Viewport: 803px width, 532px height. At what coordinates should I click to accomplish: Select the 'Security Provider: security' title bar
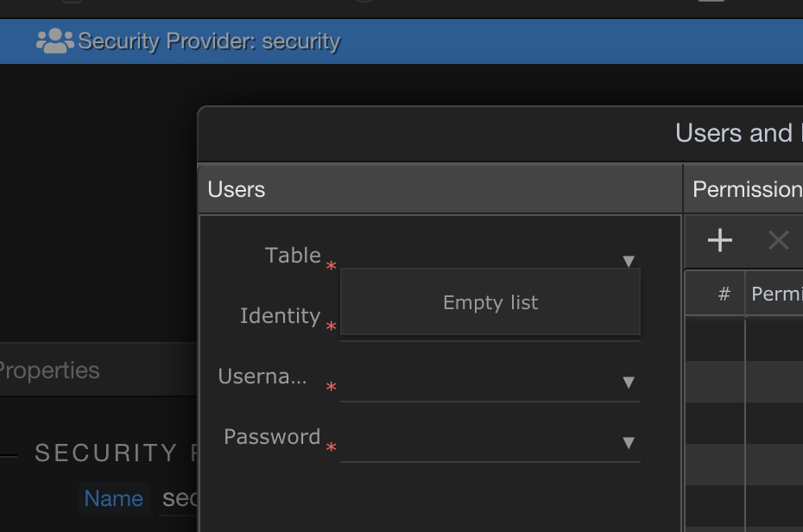[209, 41]
